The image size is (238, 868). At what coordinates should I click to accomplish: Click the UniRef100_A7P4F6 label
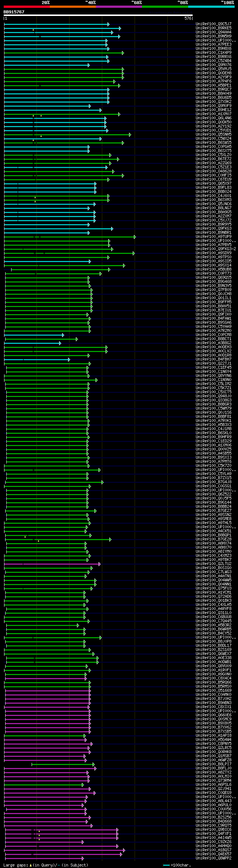pos(213,81)
